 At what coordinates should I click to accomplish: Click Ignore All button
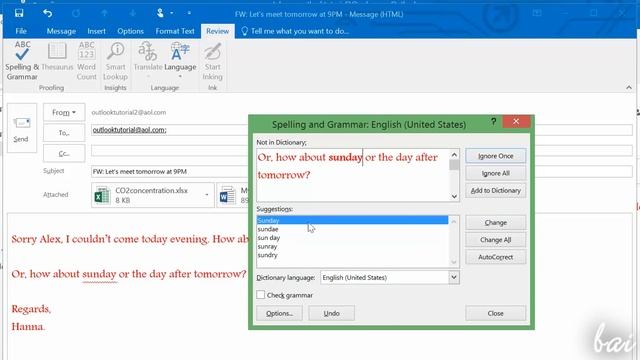[496, 173]
